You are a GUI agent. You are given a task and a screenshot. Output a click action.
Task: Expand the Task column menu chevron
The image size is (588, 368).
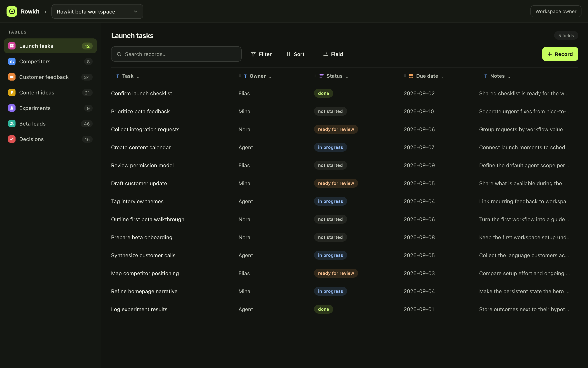[x=138, y=77]
